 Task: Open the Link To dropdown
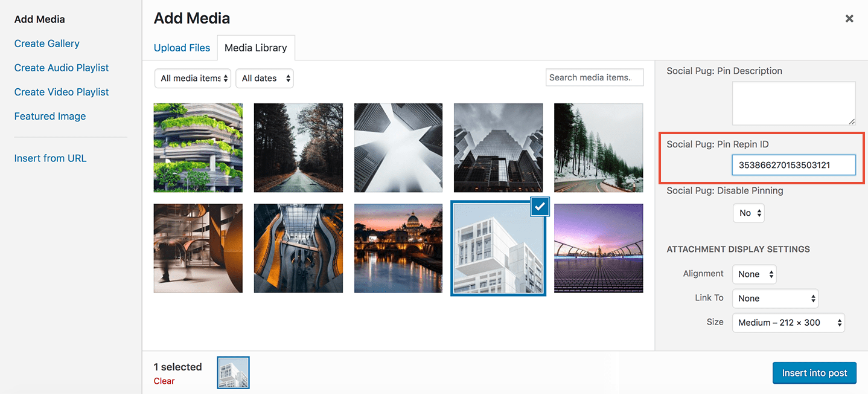(774, 298)
